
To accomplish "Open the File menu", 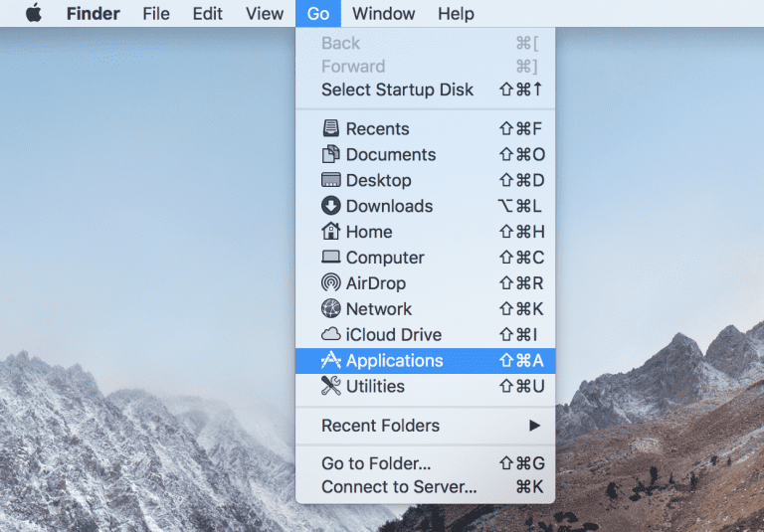I will [x=156, y=14].
